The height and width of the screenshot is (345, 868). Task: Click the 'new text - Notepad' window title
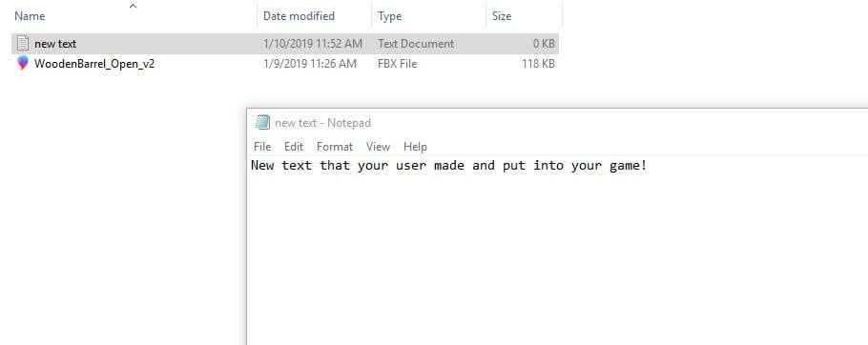coord(322,123)
